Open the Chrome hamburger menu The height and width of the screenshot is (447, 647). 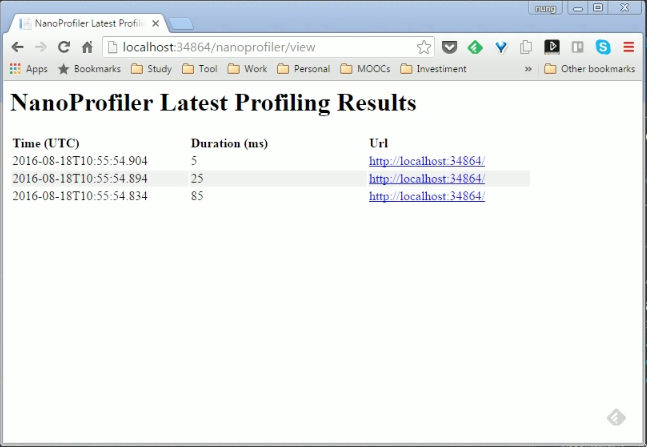tap(628, 47)
